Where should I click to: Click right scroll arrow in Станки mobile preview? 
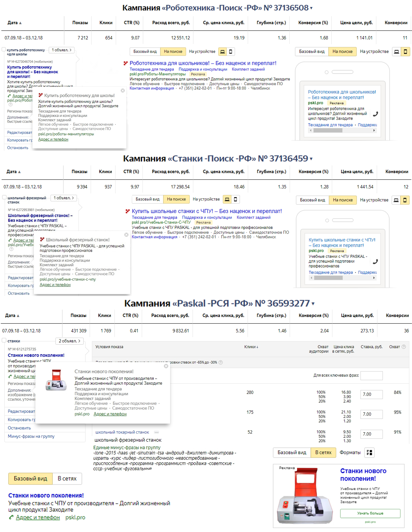[x=374, y=278]
